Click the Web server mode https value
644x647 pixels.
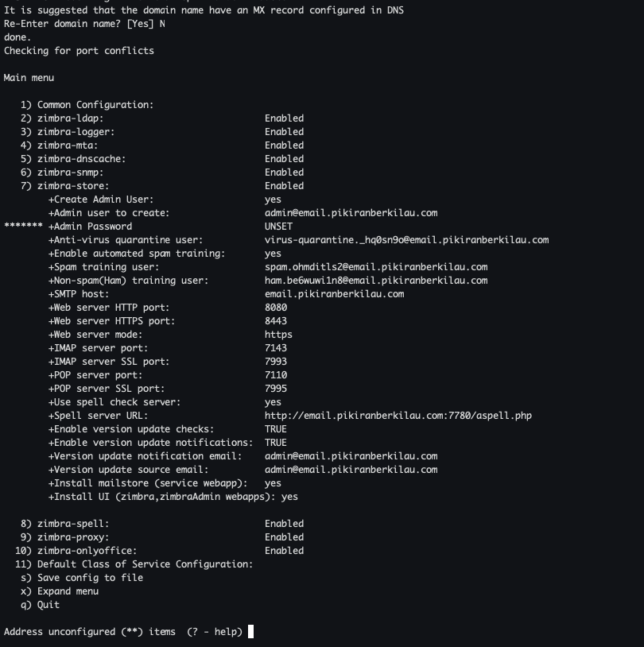278,335
